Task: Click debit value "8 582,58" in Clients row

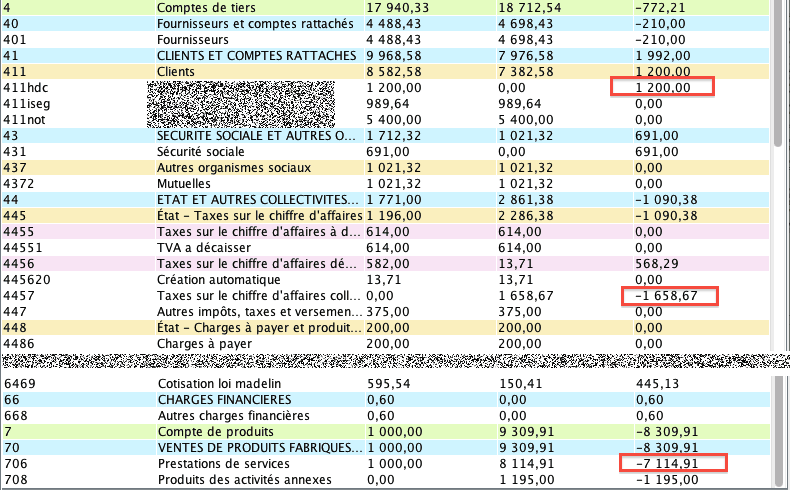Action: [394, 72]
